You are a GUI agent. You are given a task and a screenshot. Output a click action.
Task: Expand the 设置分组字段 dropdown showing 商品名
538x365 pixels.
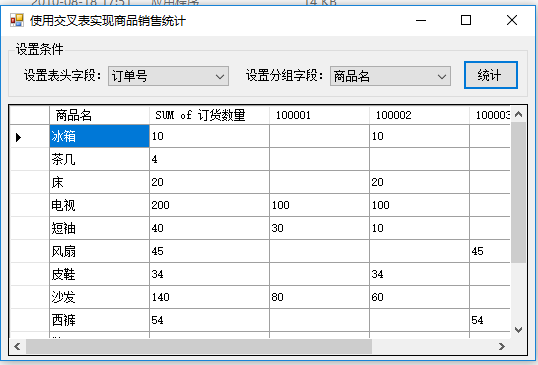click(x=390, y=76)
